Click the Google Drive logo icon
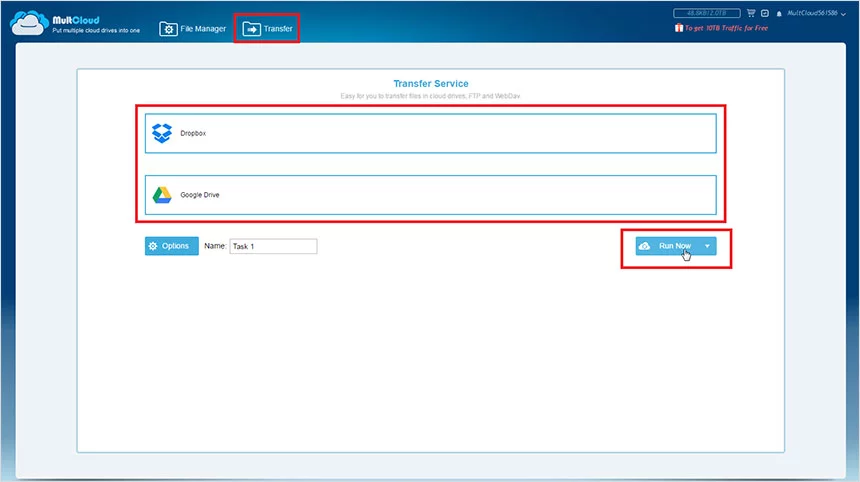860x482 pixels. [x=162, y=195]
